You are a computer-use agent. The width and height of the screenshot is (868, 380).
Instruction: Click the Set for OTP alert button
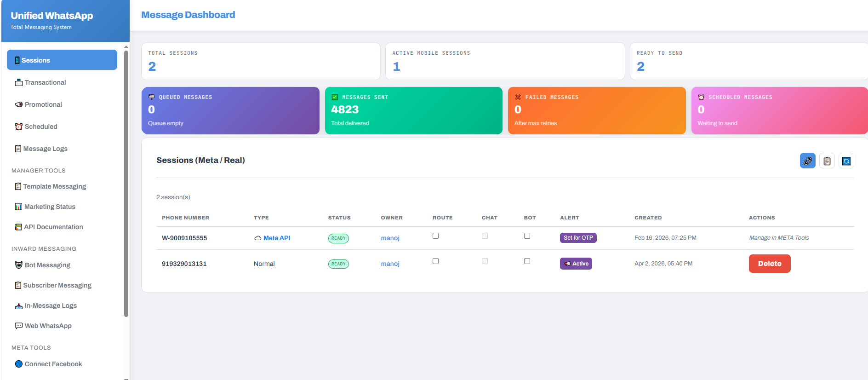[578, 238]
